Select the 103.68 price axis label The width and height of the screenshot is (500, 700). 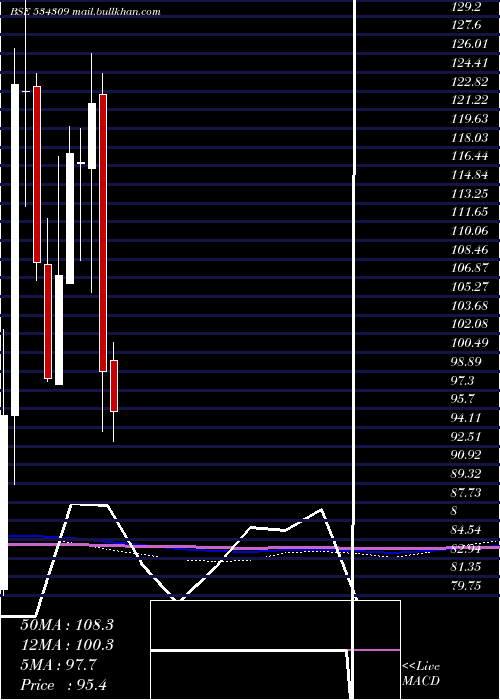point(469,305)
